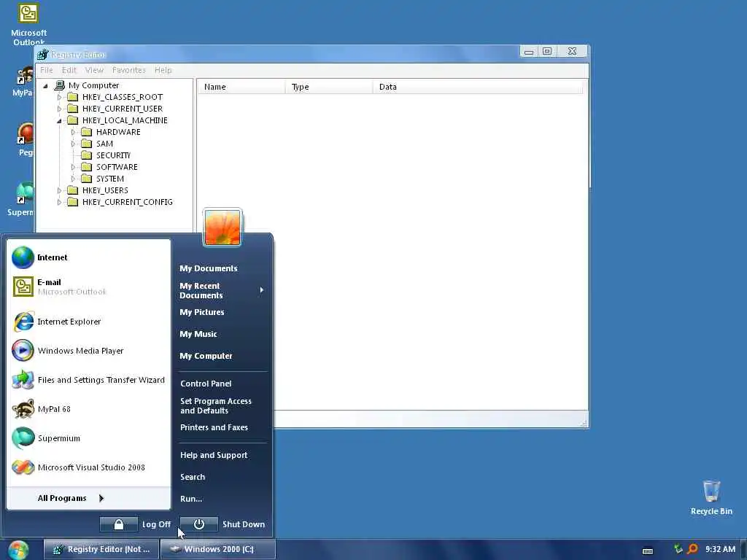The image size is (747, 560).
Task: Expand HKEY_USERS node arrow
Action: click(x=59, y=190)
